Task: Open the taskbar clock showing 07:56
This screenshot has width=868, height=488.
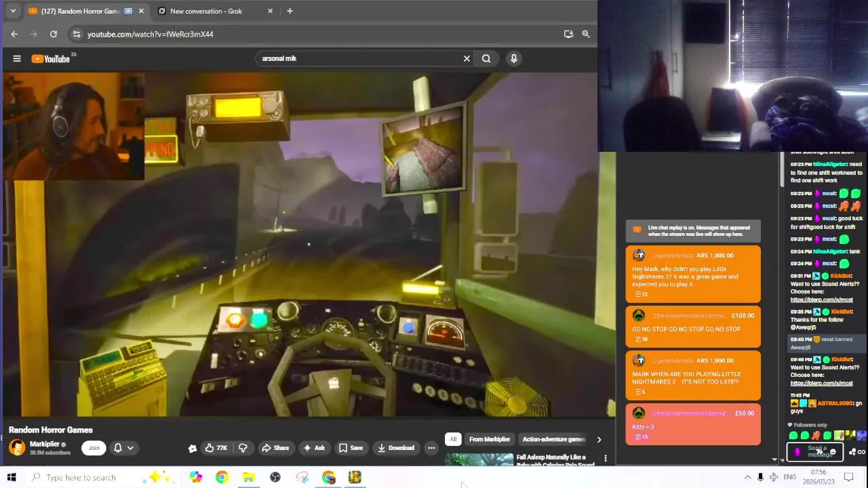Action: click(x=818, y=477)
